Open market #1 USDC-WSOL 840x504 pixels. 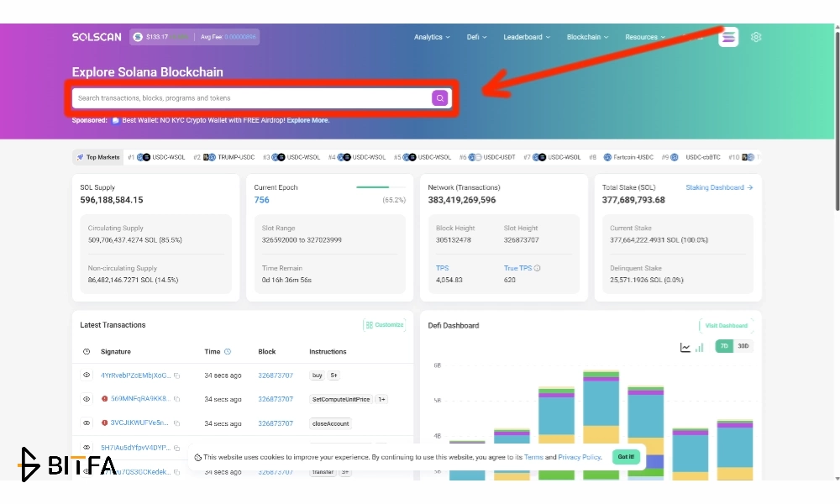tap(156, 157)
